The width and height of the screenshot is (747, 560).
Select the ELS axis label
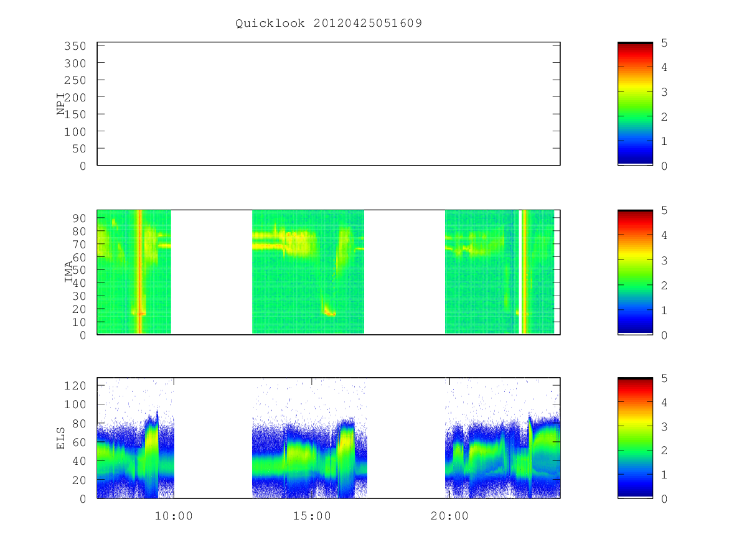pyautogui.click(x=61, y=438)
